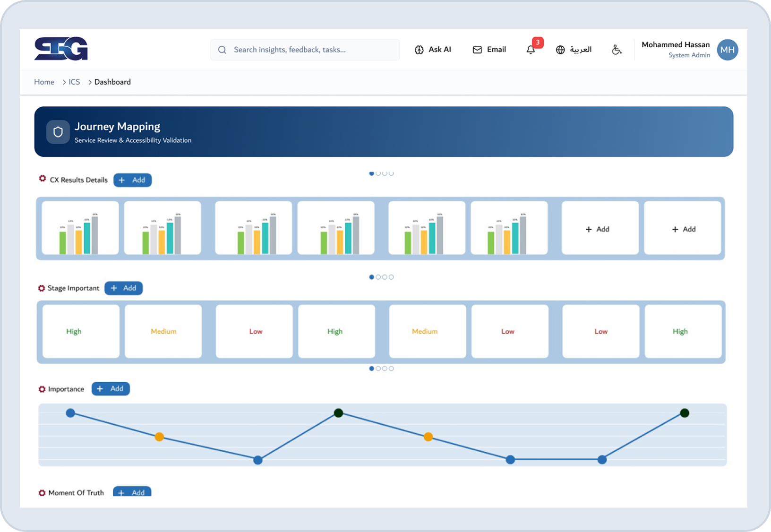Open settings gear beside Stage Important
The image size is (771, 532).
pos(41,288)
